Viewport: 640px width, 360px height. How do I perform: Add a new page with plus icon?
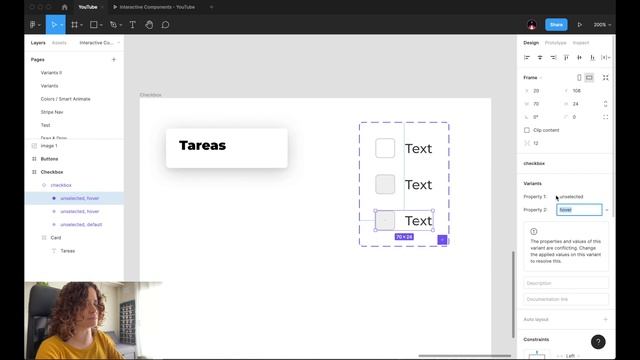point(114,60)
